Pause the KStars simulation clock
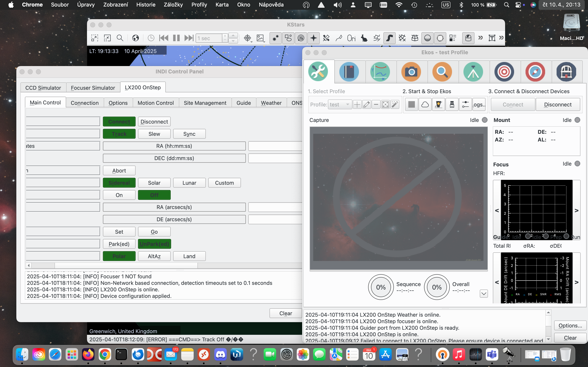The width and height of the screenshot is (588, 367). pos(176,38)
